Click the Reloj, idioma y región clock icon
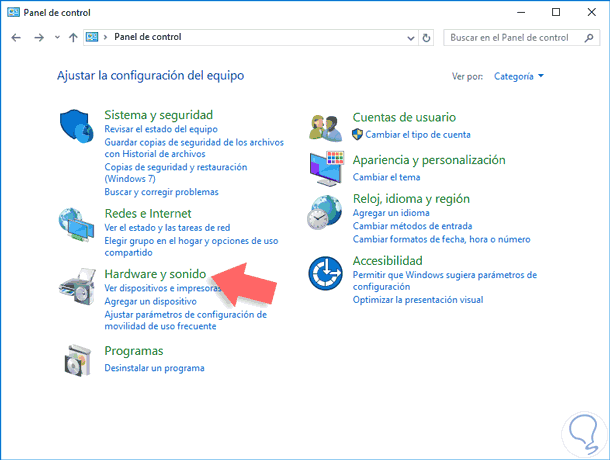The height and width of the screenshot is (460, 610). pos(324,212)
